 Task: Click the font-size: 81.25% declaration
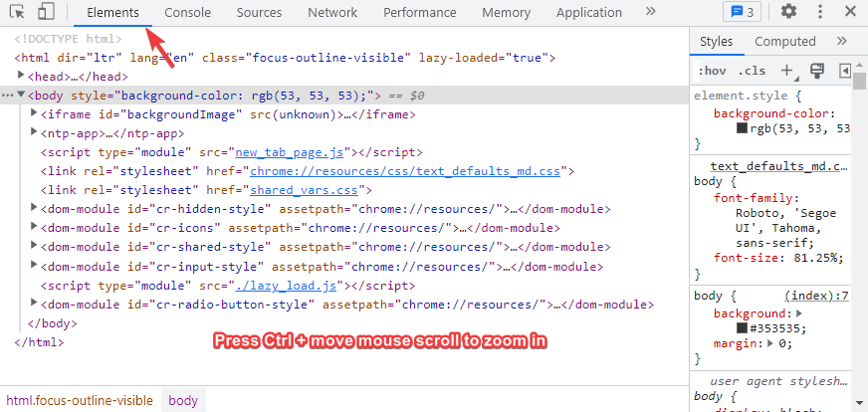pos(778,257)
